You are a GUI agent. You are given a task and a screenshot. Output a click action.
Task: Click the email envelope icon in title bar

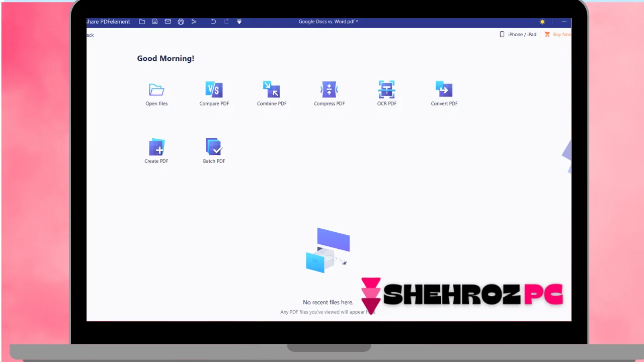pyautogui.click(x=168, y=22)
